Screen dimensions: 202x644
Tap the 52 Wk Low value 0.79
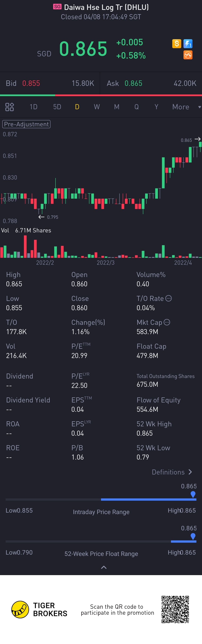tap(143, 457)
